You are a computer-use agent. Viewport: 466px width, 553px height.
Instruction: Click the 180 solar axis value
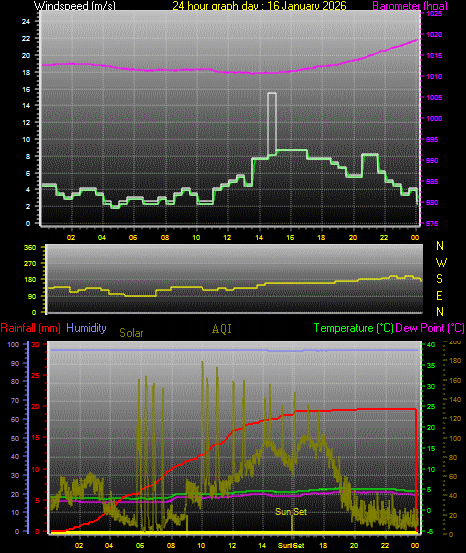pyautogui.click(x=455, y=361)
